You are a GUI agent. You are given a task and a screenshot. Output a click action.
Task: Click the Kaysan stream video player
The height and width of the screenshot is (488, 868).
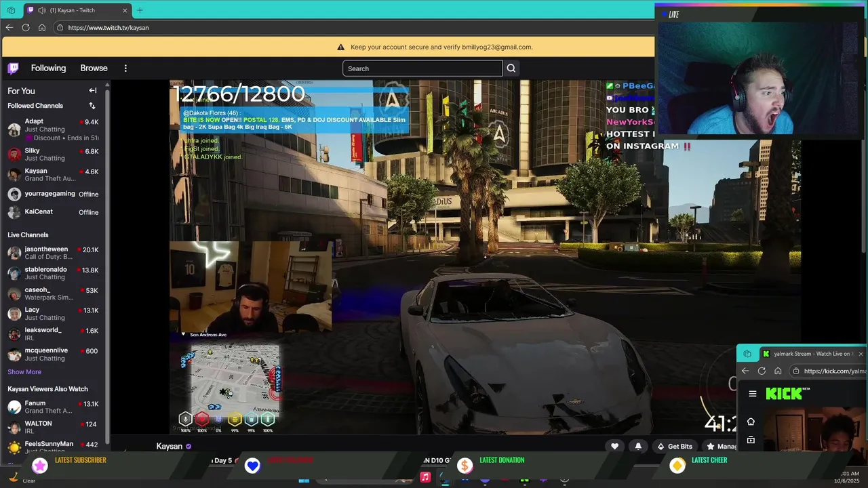[x=485, y=257]
